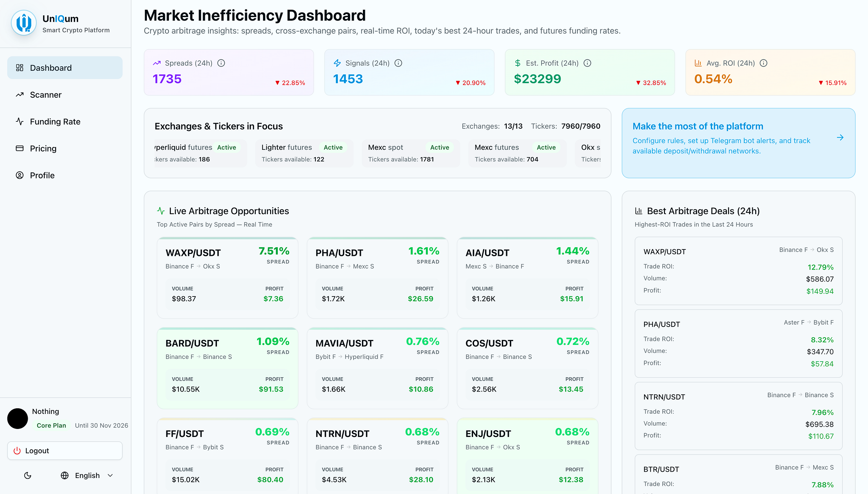Toggle dark mode with the moon icon
Image resolution: width=868 pixels, height=494 pixels.
pyautogui.click(x=28, y=475)
